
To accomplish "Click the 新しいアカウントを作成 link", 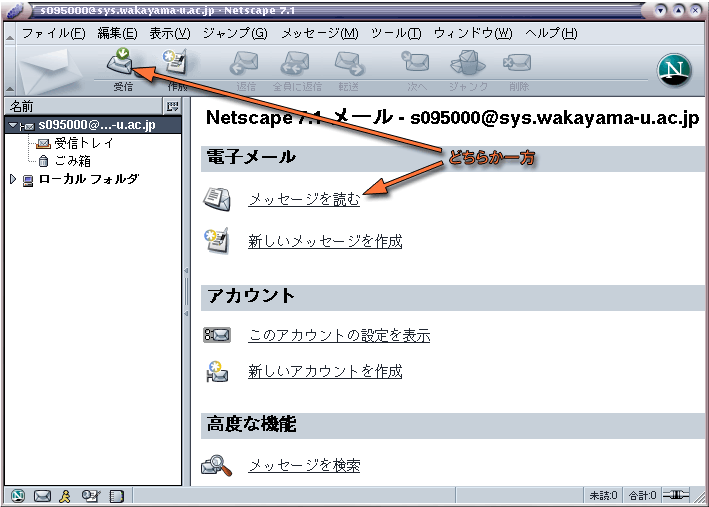I will [x=325, y=371].
